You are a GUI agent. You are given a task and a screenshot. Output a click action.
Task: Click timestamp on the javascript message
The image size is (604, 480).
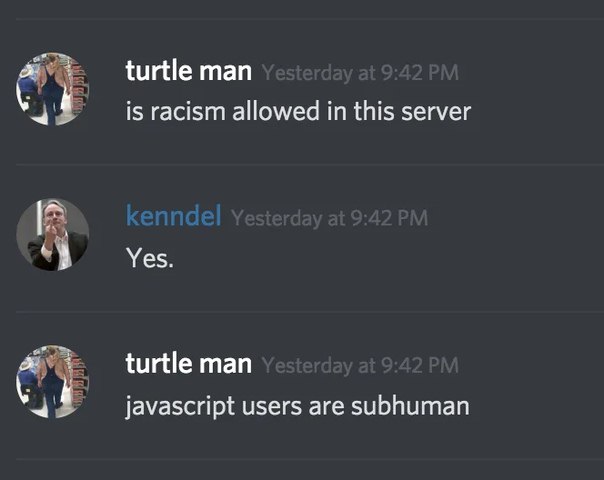coord(360,365)
